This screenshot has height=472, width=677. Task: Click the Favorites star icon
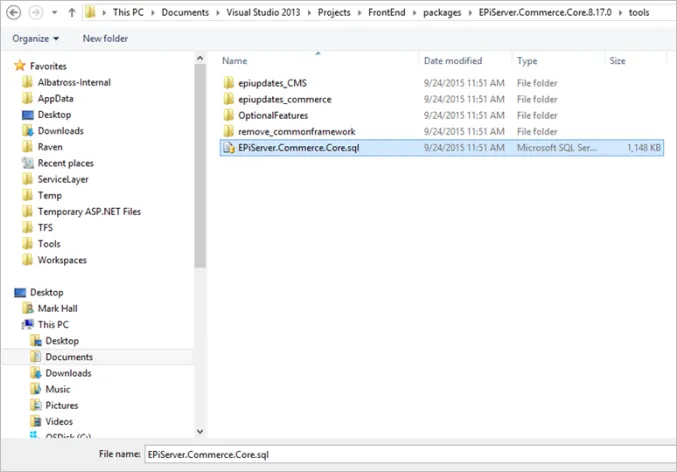pos(20,66)
